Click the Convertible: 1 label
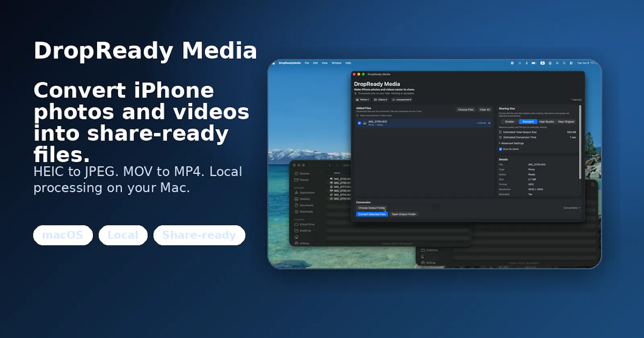Screen dimensions: 644x338 571,208
